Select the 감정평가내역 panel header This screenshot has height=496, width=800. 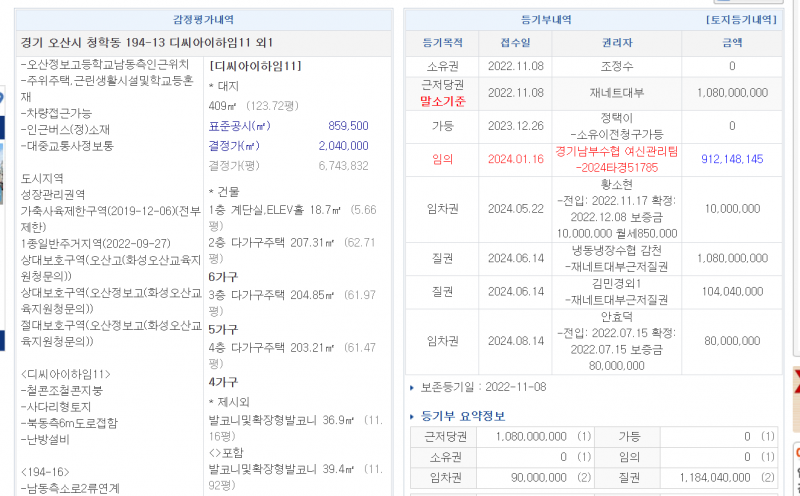coord(204,19)
